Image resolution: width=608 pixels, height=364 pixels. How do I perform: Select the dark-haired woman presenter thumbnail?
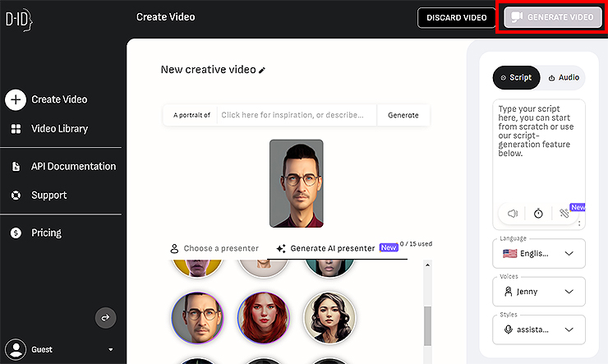[329, 318]
